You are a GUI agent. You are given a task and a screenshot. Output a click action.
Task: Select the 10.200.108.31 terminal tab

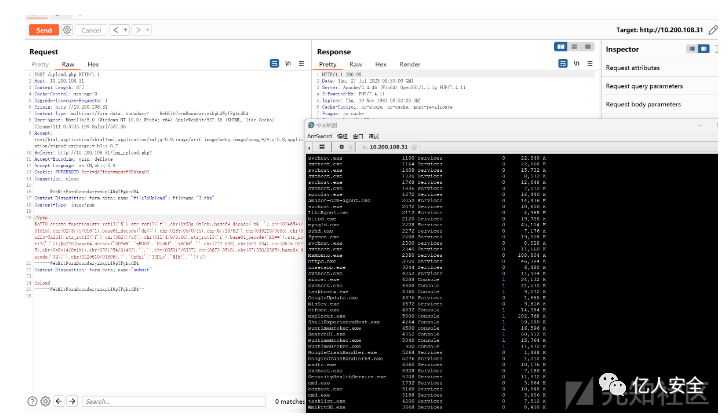[x=388, y=147]
